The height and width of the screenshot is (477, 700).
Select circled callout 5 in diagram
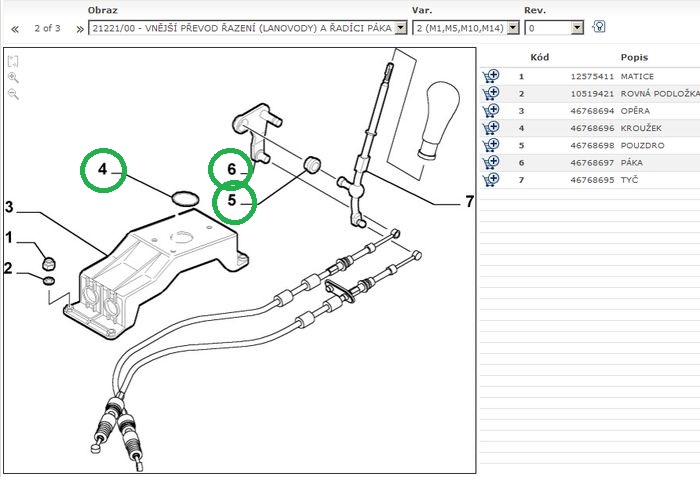coord(233,200)
